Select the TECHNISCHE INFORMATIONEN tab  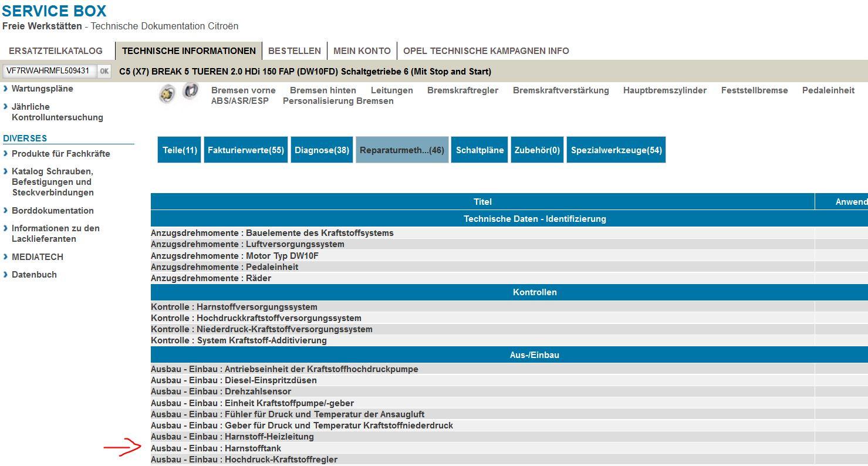189,51
